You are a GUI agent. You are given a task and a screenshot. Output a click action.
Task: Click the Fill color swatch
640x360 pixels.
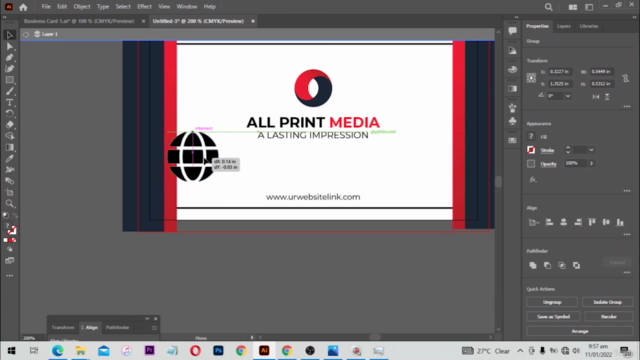coord(531,137)
